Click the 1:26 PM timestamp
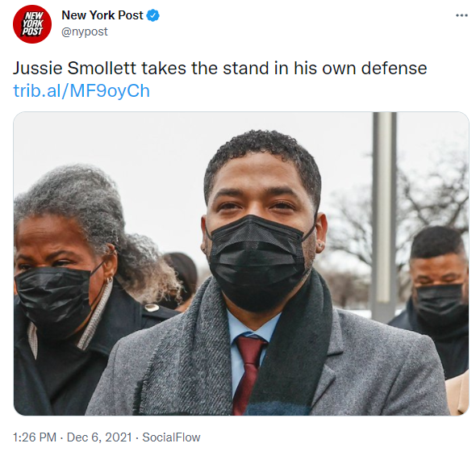 tap(35, 437)
